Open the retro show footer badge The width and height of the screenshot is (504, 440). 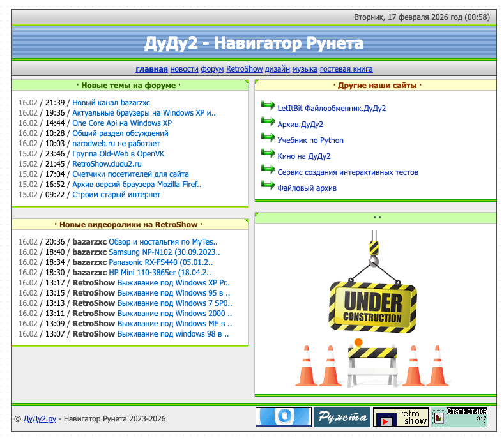(x=401, y=418)
